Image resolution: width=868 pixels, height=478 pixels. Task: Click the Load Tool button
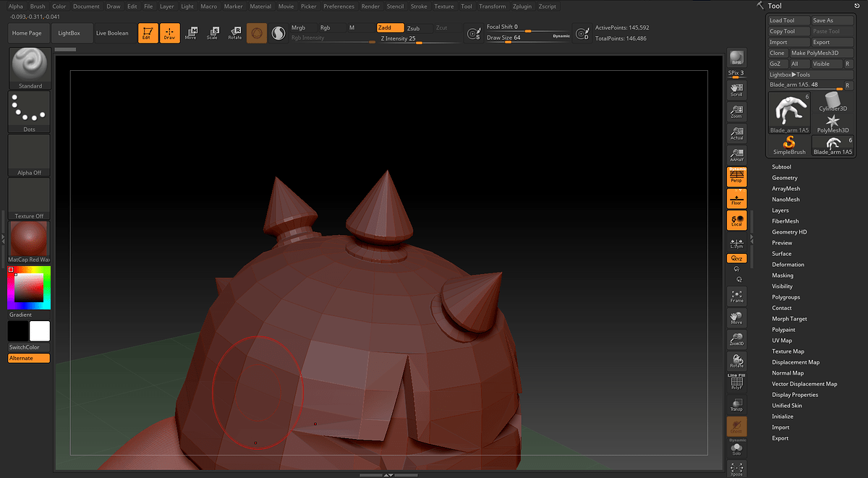(788, 21)
